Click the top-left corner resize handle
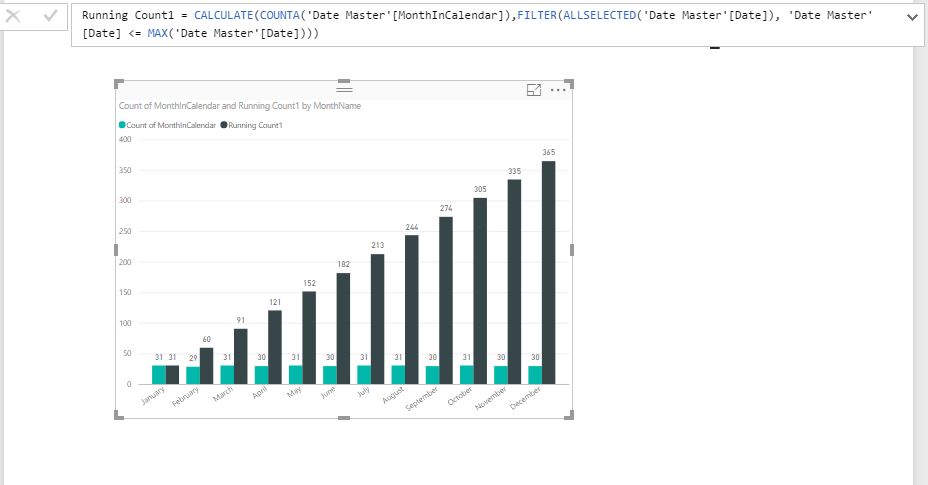Screen dimensions: 928x485 click(x=118, y=83)
